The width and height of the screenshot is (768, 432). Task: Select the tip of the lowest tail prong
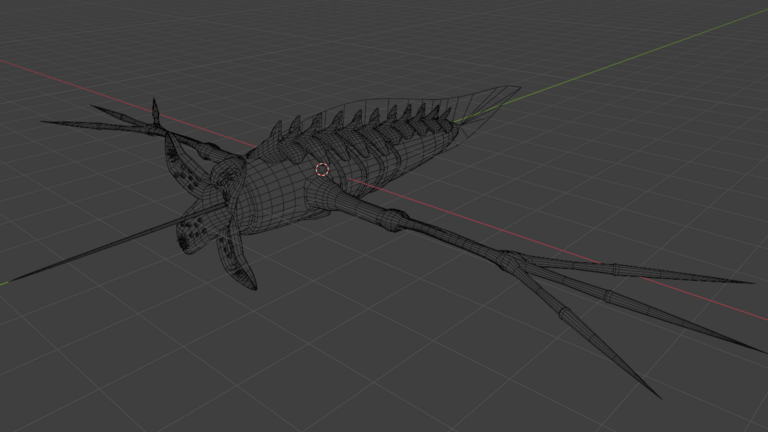pos(657,395)
